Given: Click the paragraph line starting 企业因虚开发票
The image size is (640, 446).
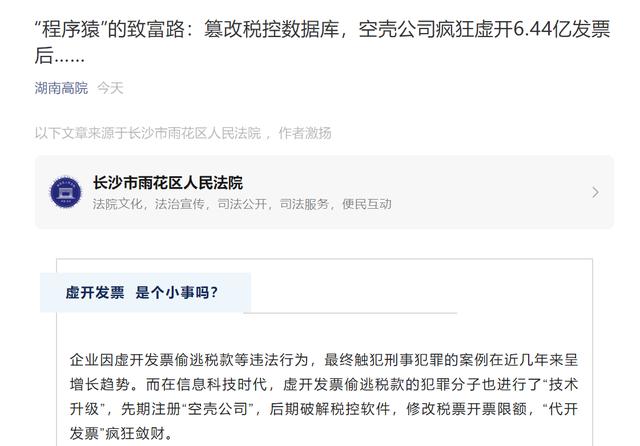Looking at the screenshot, I should tap(324, 360).
